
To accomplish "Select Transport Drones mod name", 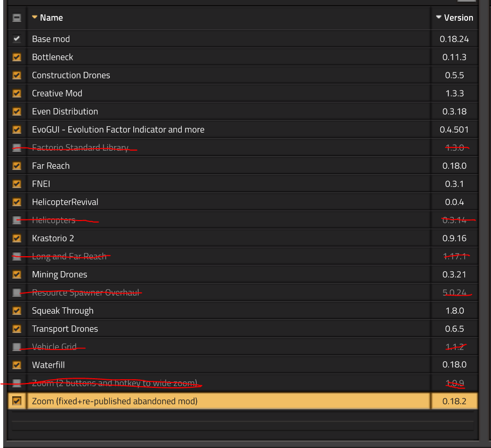I will 65,329.
